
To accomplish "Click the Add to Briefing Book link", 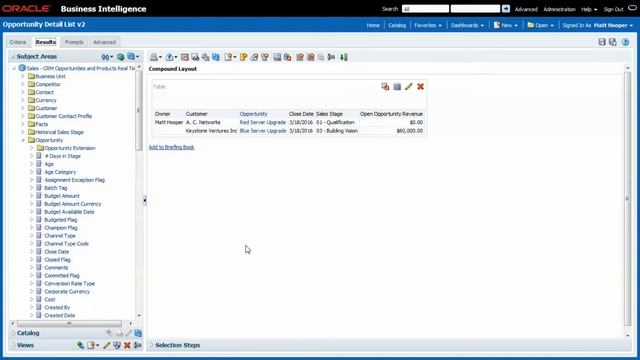I will pos(171,147).
